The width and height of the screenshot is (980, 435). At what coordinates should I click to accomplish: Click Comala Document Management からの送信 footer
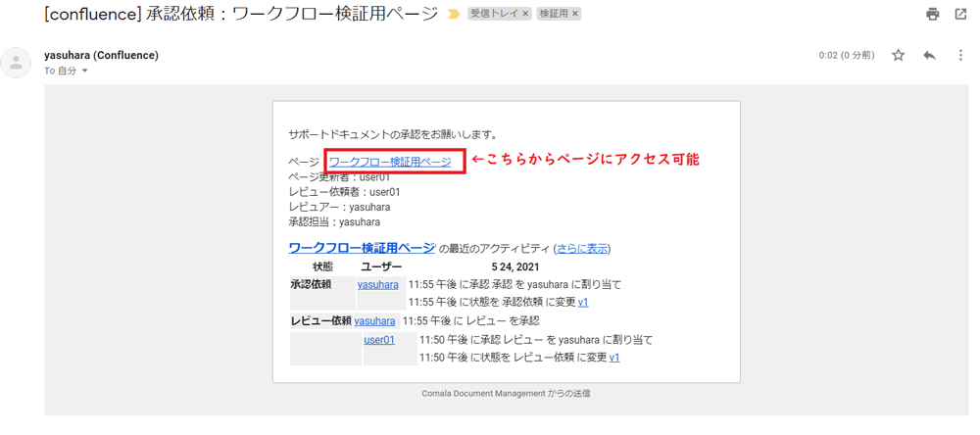pos(507,394)
